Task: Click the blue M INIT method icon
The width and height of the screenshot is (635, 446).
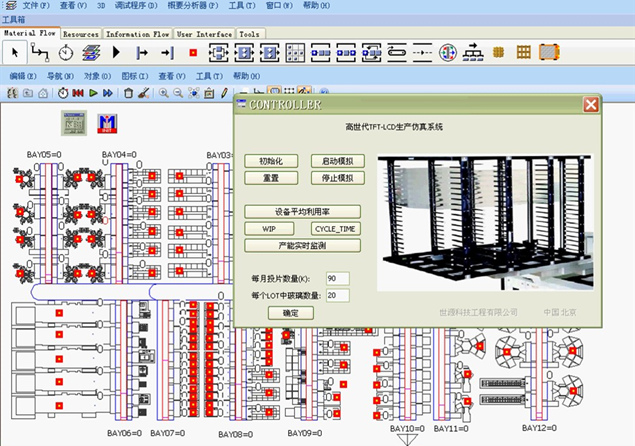Action: 108,122
